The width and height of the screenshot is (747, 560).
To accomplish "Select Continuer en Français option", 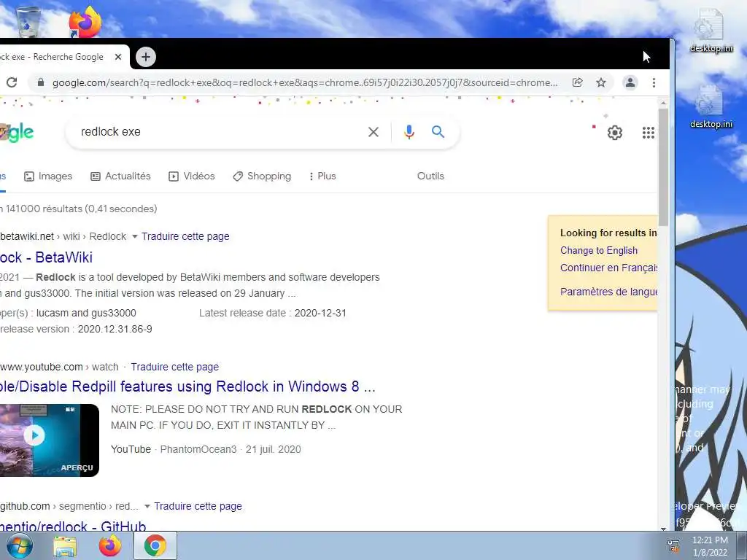I will pos(609,268).
